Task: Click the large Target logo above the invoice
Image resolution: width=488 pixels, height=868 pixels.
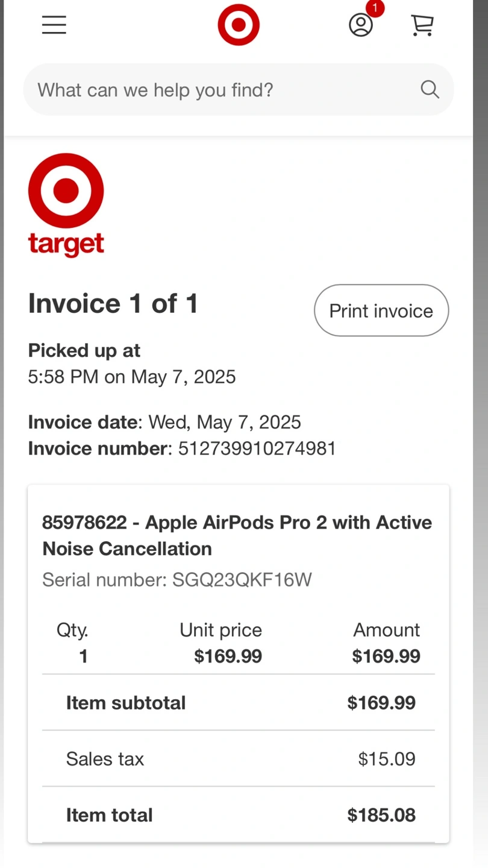Action: coord(66,205)
